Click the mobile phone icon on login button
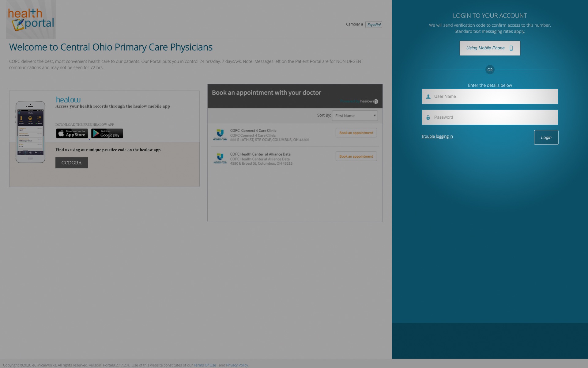Viewport: 588px width, 368px height. 511,48
